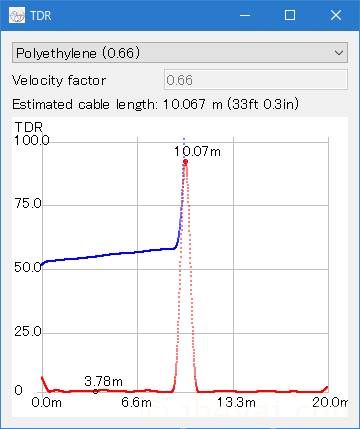Image resolution: width=360 pixels, height=429 pixels.
Task: Close the TDR window
Action: [336, 15]
